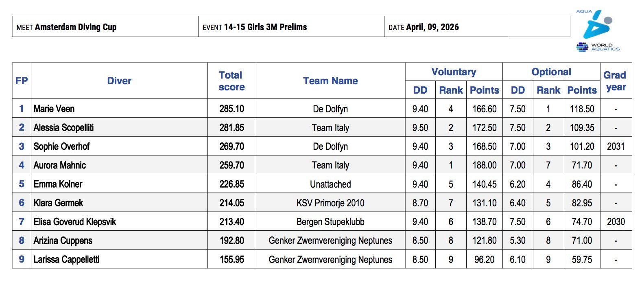Click team name Unattached
Image resolution: width=644 pixels, height=291 pixels.
click(x=330, y=184)
